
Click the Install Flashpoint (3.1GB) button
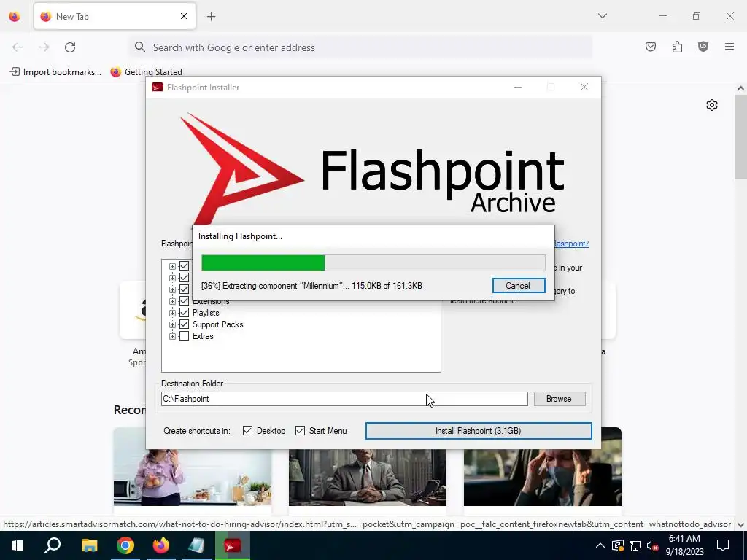[479, 431]
